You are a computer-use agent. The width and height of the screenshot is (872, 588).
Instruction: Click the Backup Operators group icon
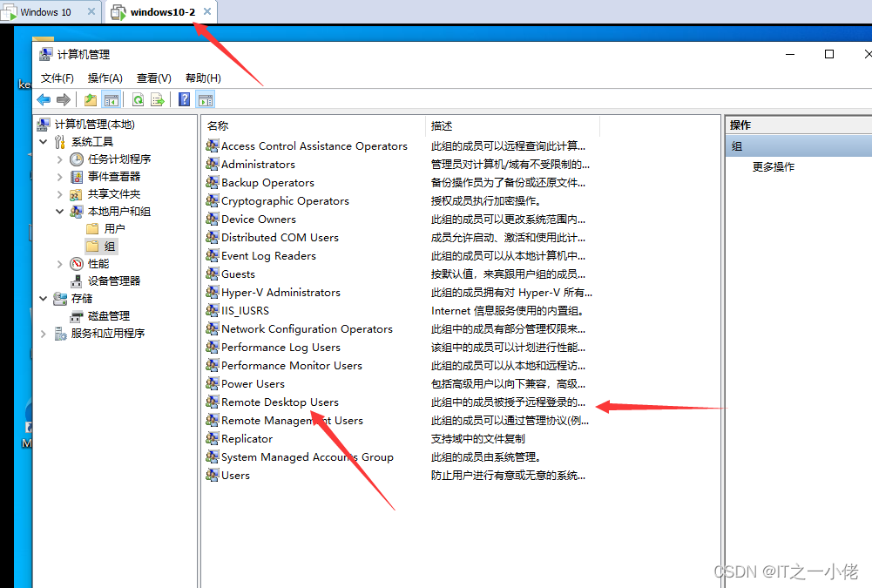212,182
